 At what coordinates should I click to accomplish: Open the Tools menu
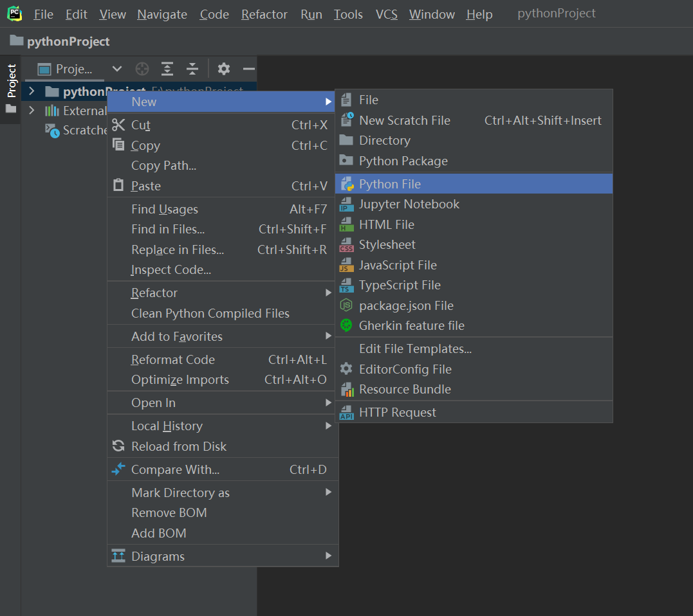point(348,14)
